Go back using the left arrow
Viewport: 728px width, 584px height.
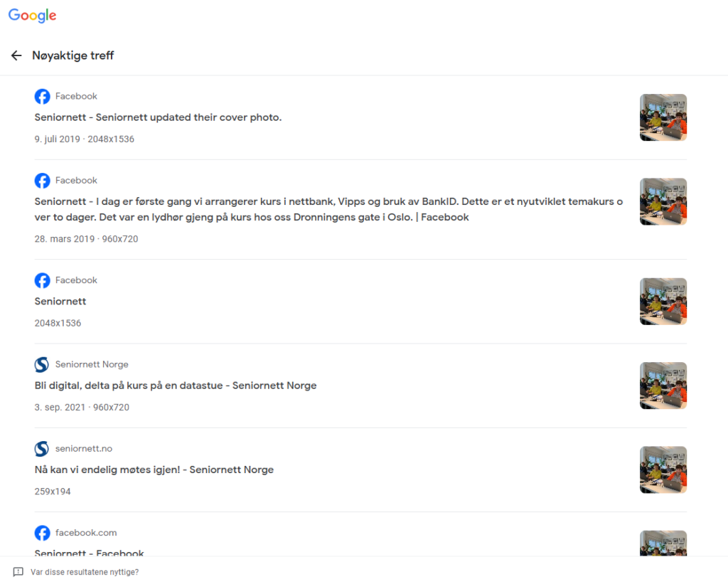[16, 55]
